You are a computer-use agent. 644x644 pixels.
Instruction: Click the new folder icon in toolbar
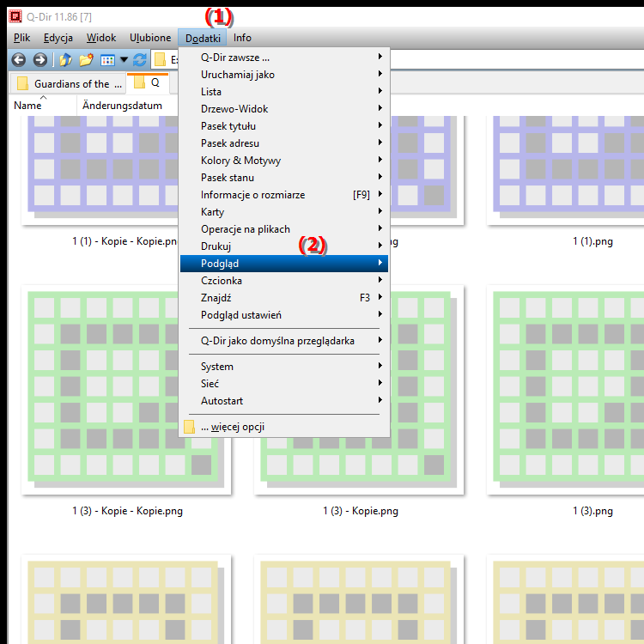tap(86, 60)
